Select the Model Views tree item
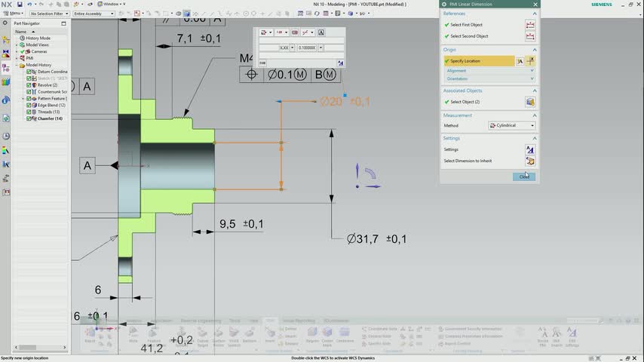This screenshot has width=644, height=362. click(x=37, y=44)
